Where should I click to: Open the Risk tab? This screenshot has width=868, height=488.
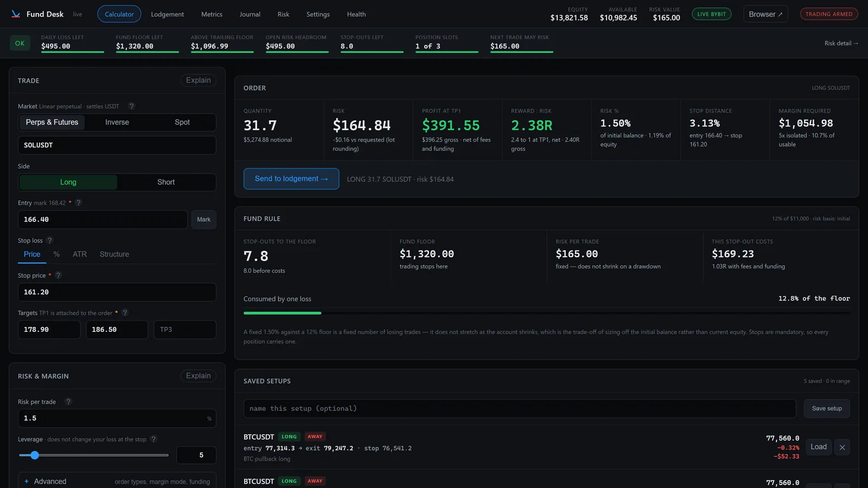283,14
